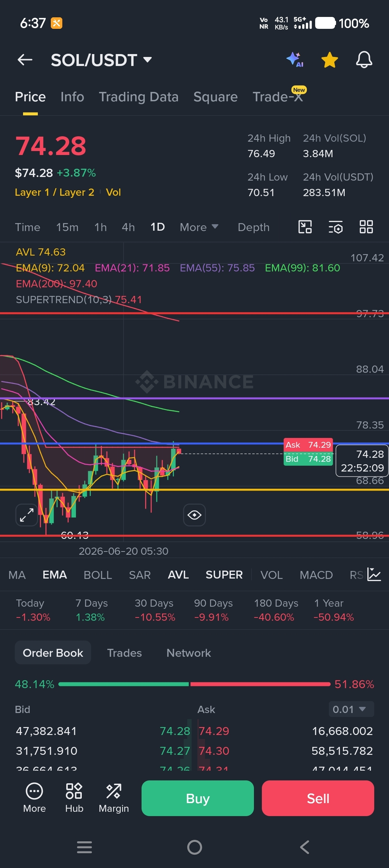Screen dimensions: 389x868
Task: Open the More menu icon
Action: 34,798
